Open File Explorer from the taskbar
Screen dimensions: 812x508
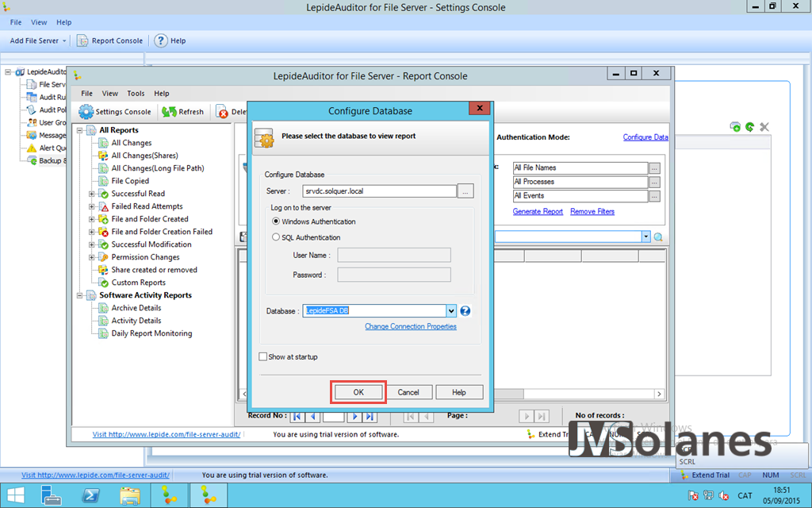click(129, 496)
